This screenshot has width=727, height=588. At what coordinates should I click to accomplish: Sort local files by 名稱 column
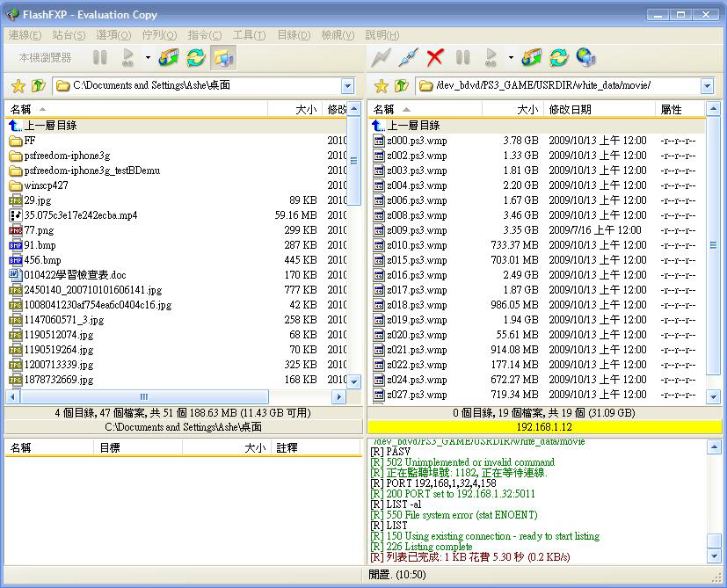pos(136,110)
